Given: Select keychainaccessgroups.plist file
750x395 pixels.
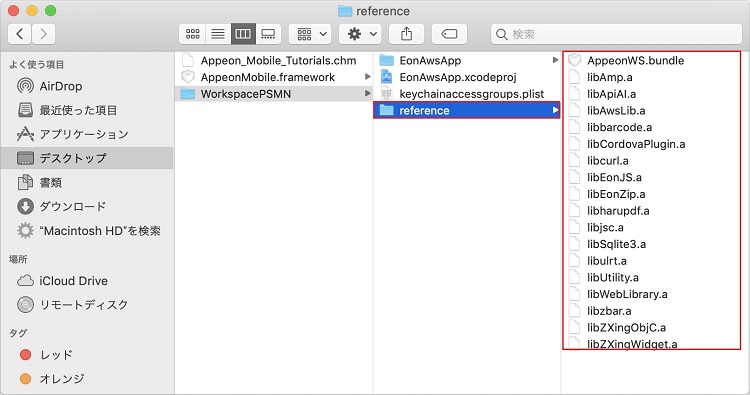Looking at the screenshot, I should coord(467,94).
